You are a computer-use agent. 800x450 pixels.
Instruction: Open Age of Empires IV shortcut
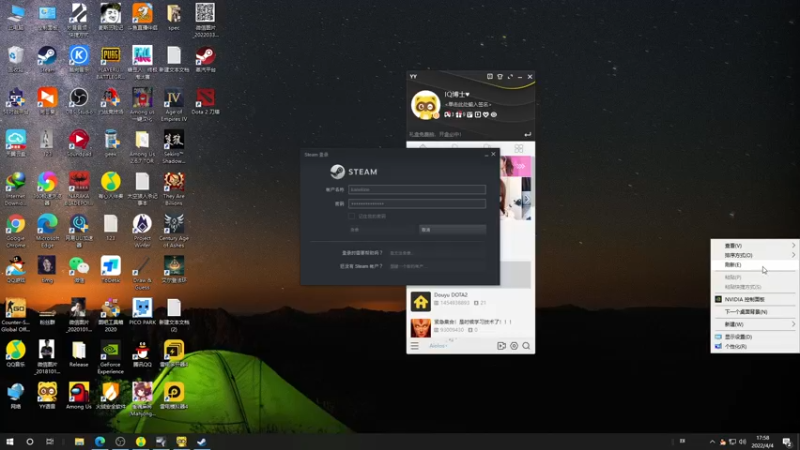(173, 105)
